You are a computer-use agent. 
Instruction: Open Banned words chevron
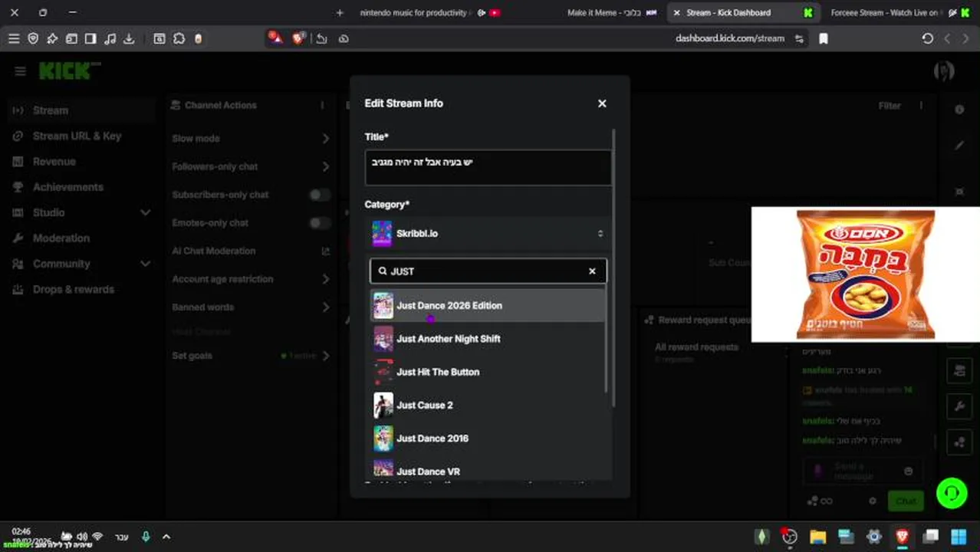point(325,307)
